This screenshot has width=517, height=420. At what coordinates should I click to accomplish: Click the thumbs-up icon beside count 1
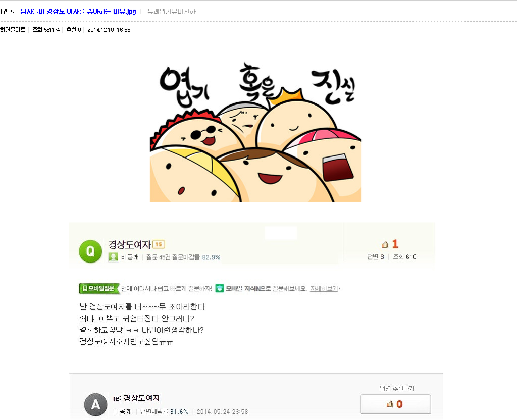(x=385, y=244)
